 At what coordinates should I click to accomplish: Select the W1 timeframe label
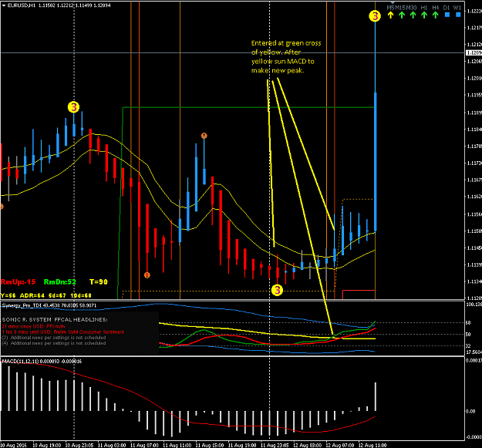click(457, 8)
